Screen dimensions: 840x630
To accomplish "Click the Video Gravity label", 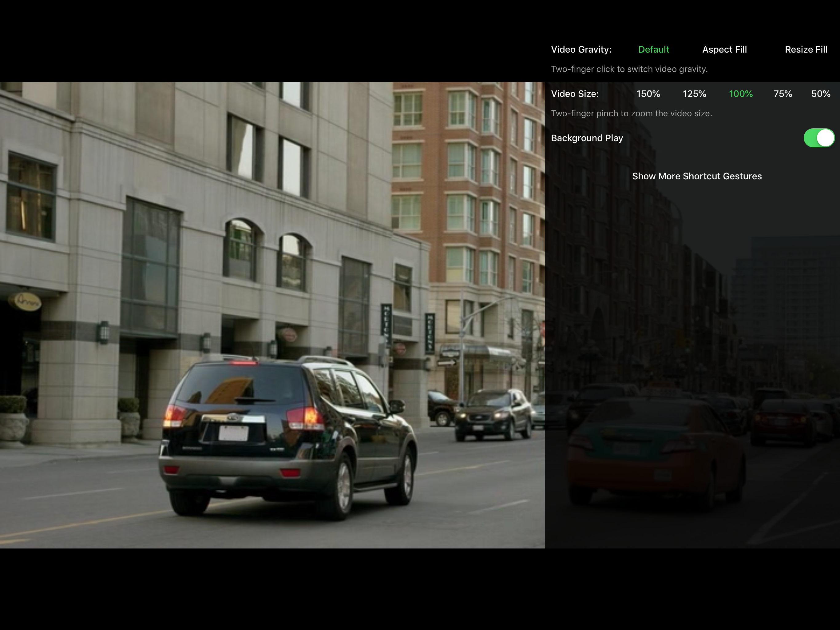I will click(x=581, y=50).
